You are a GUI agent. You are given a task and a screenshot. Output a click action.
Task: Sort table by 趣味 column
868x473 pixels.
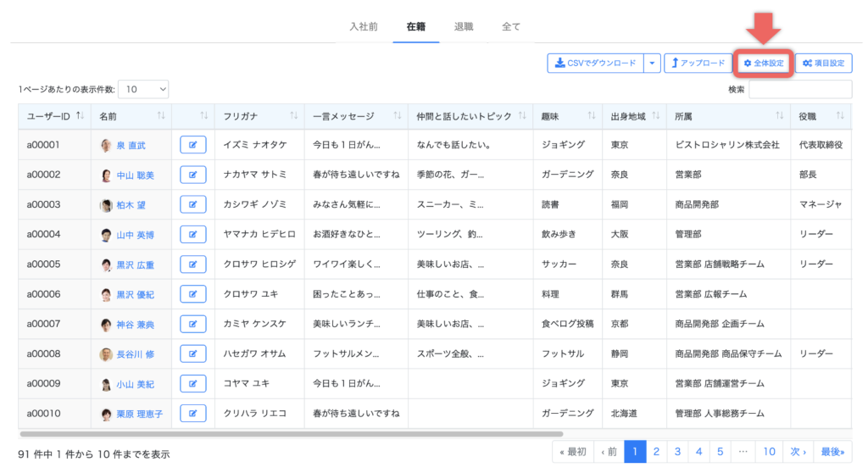click(x=593, y=115)
